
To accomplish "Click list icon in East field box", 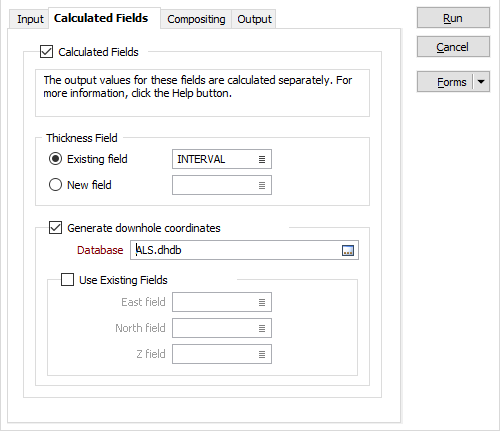I will coord(262,302).
